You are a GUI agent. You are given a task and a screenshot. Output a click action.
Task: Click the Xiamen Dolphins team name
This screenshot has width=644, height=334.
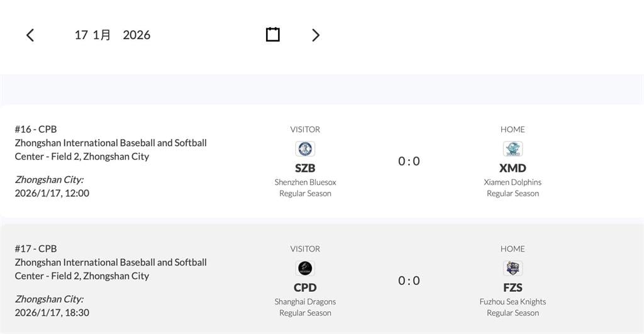pos(513,182)
